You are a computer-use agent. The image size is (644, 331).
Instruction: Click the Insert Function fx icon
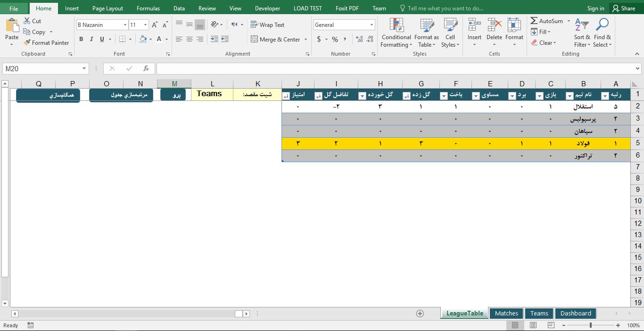[x=146, y=68]
